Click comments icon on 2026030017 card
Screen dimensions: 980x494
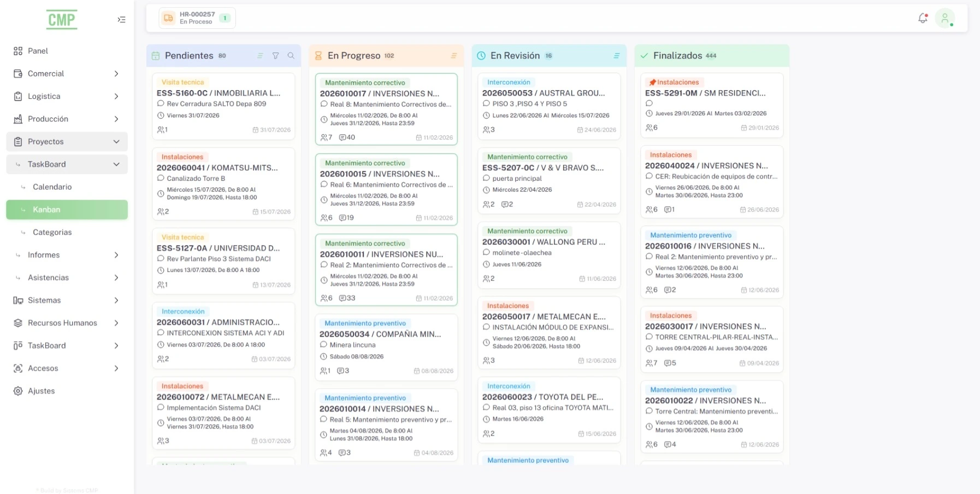(x=667, y=363)
